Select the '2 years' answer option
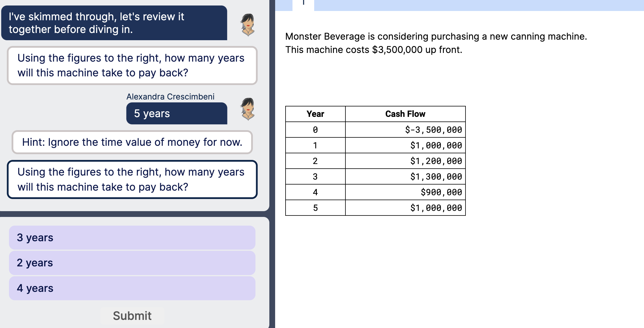 point(132,263)
